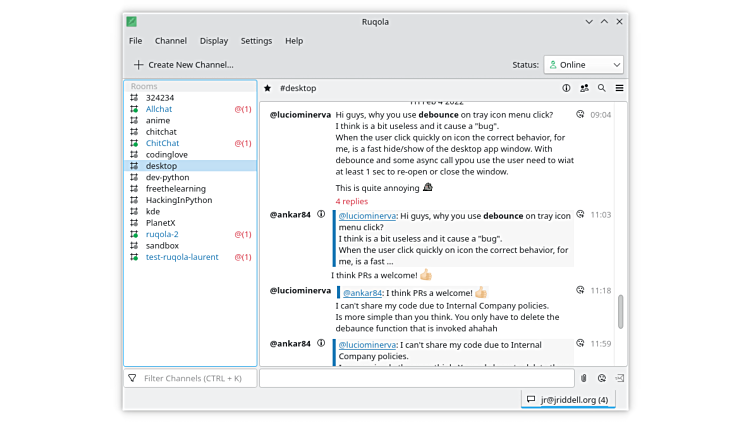Viewport: 752px width, 423px height.
Task: Open the Display menu
Action: pos(213,41)
